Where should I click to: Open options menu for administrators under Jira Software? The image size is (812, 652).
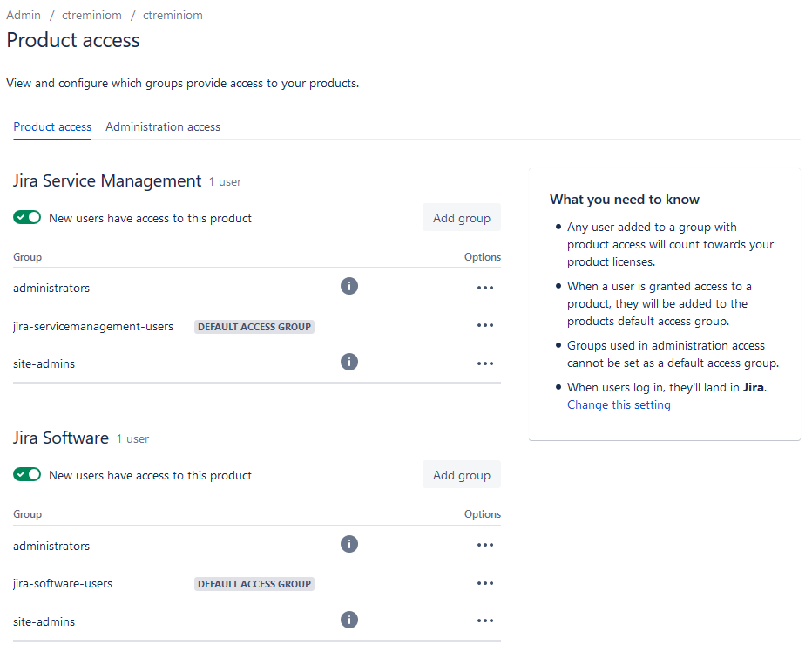click(x=485, y=546)
